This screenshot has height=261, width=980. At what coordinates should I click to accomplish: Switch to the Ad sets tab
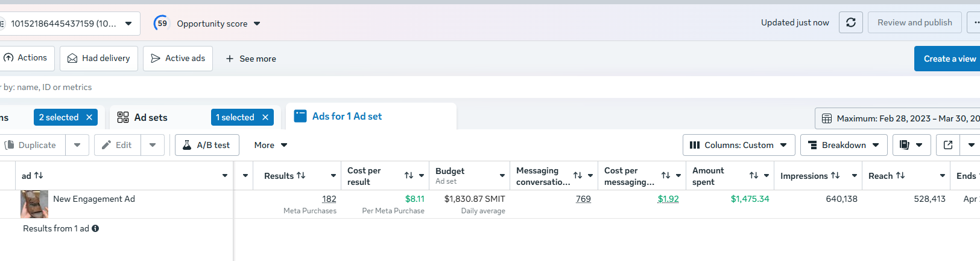tap(151, 117)
